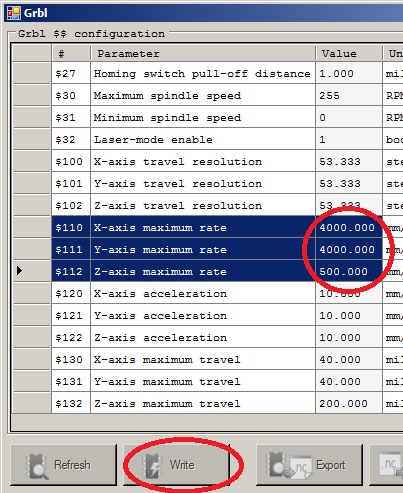This screenshot has width=403, height=493.
Task: Click the Refresh button label
Action: click(72, 465)
